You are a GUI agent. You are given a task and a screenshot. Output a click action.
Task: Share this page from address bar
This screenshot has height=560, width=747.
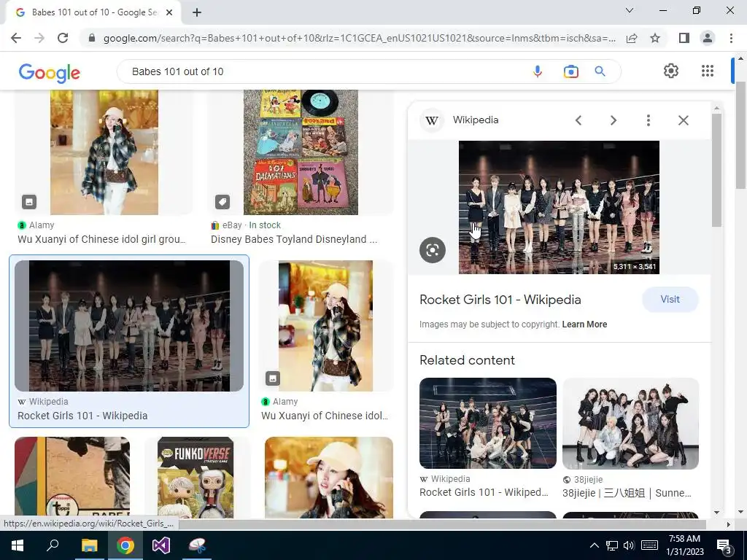632,38
